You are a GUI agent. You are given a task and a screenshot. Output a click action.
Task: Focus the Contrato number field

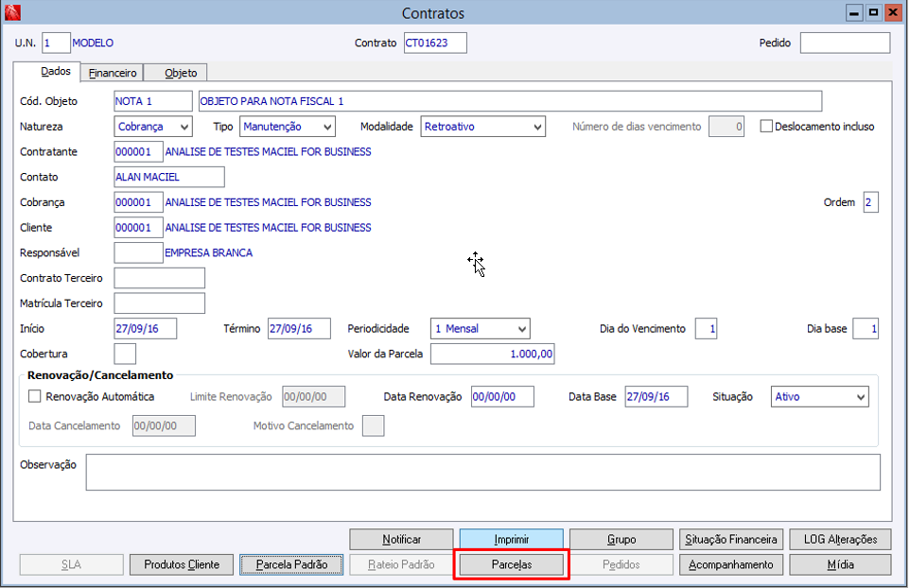click(435, 43)
